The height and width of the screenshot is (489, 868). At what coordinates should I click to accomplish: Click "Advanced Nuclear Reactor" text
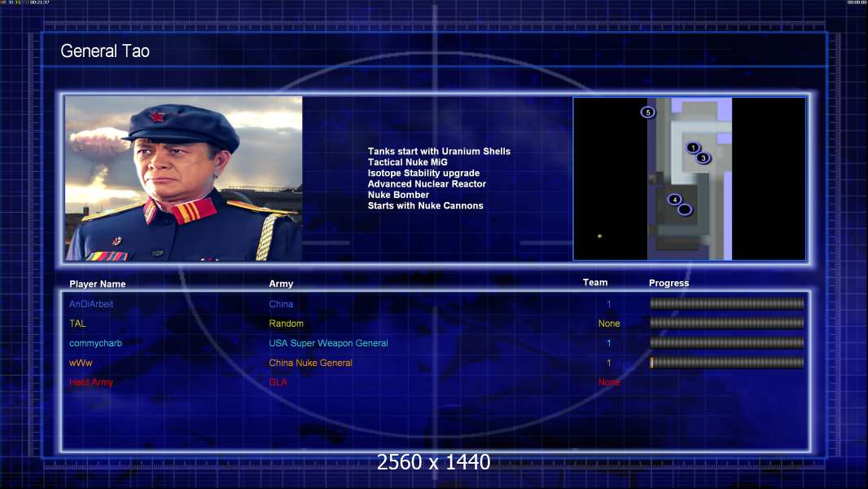point(427,184)
